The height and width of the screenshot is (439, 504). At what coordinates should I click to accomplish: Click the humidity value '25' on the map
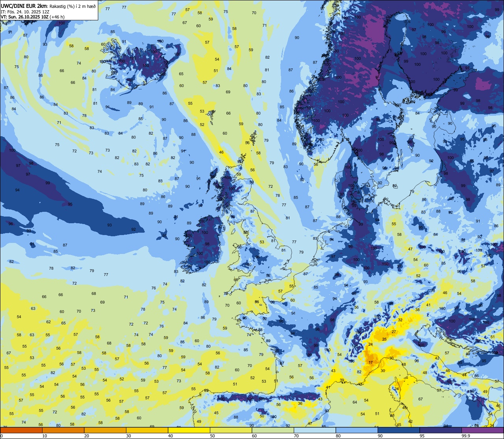point(384,339)
